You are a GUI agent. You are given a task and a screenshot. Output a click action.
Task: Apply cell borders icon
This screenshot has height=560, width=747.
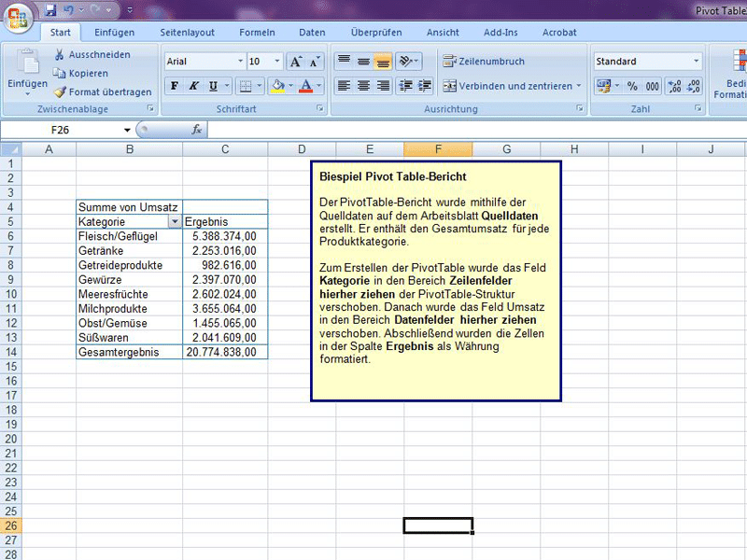tap(245, 86)
